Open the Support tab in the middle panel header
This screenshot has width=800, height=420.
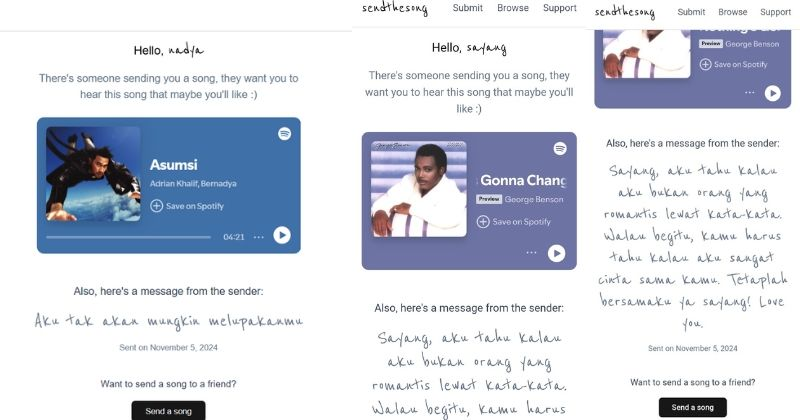click(560, 8)
